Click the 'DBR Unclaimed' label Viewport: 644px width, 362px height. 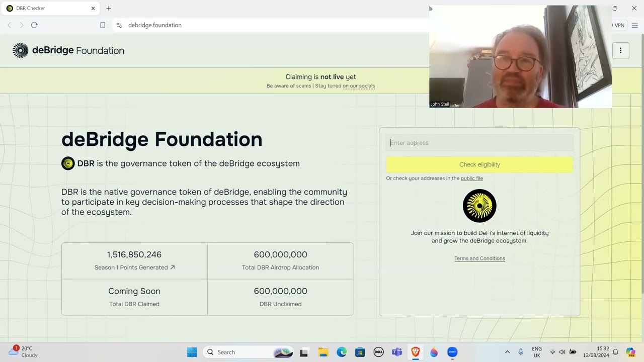click(281, 304)
